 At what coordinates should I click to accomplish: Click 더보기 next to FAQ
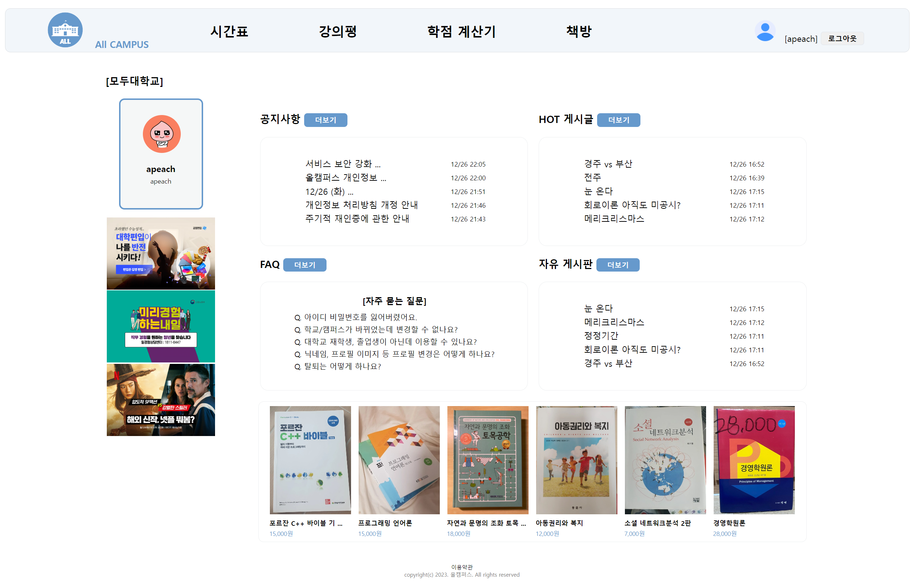(305, 265)
